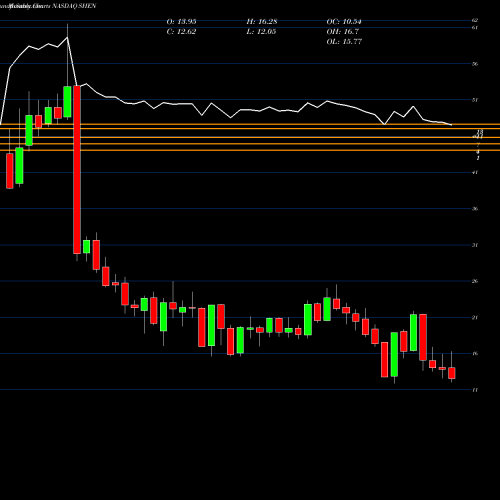Click the 51 price axis label
Screen dimensions: 500x500
(475, 100)
